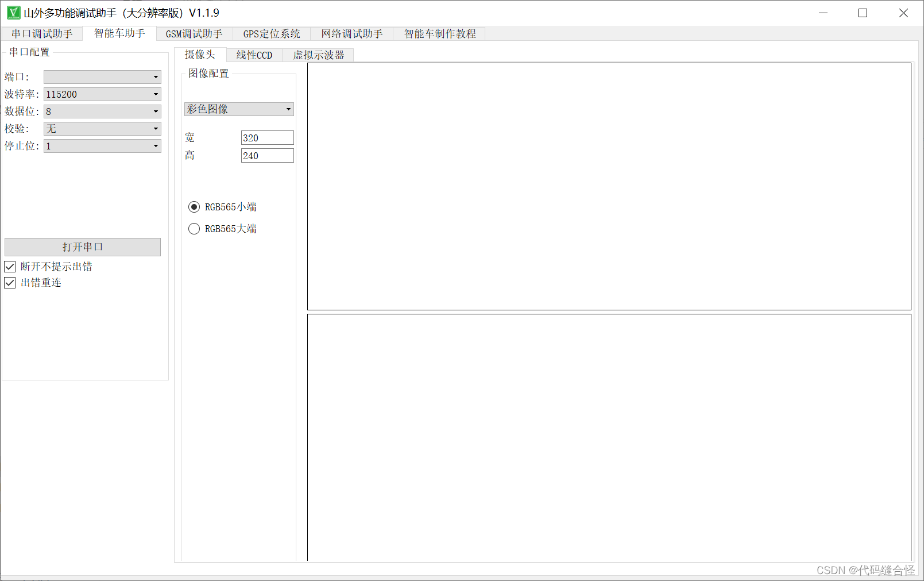Minimize the application window
Screen dimensions: 924x581
pos(823,13)
